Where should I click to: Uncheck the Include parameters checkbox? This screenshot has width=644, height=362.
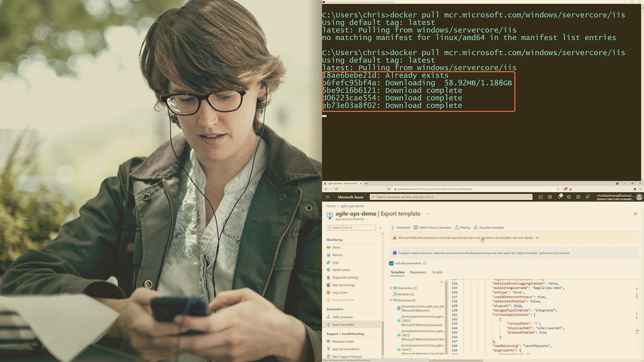(391, 263)
